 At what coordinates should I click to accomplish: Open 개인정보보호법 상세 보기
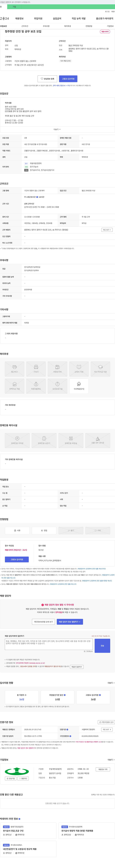coord(43,622)
